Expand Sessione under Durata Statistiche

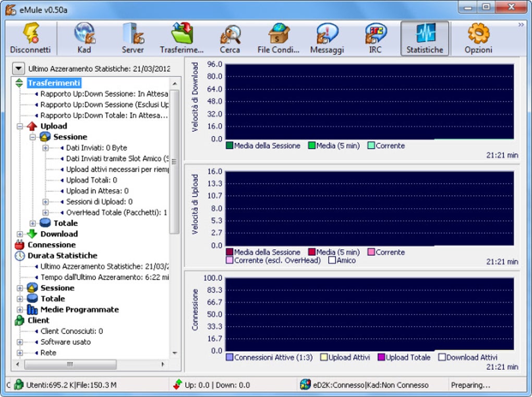click(20, 288)
